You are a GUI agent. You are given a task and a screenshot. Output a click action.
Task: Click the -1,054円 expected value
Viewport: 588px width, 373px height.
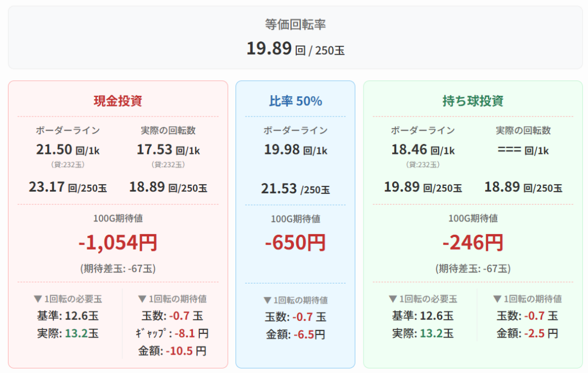click(118, 243)
